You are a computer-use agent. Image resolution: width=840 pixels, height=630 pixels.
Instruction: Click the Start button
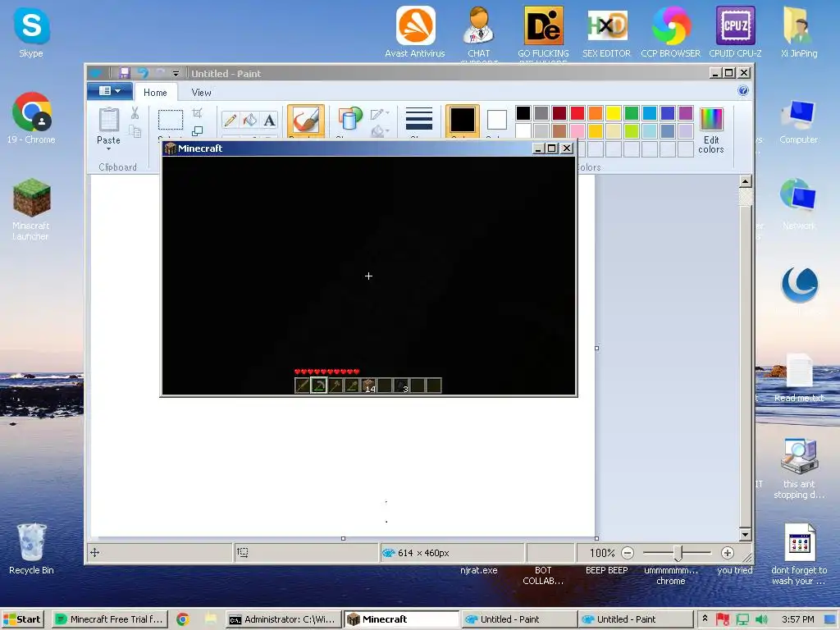click(22, 619)
